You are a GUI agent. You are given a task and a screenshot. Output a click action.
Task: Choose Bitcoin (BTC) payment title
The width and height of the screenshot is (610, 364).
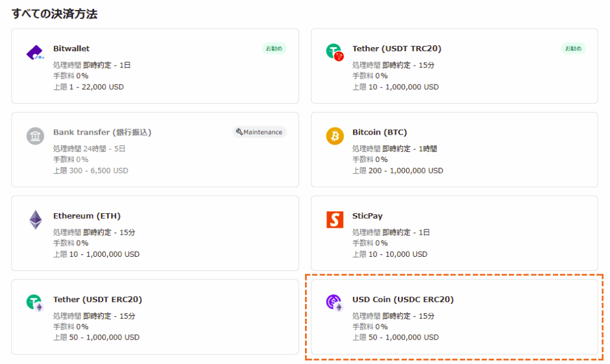379,132
